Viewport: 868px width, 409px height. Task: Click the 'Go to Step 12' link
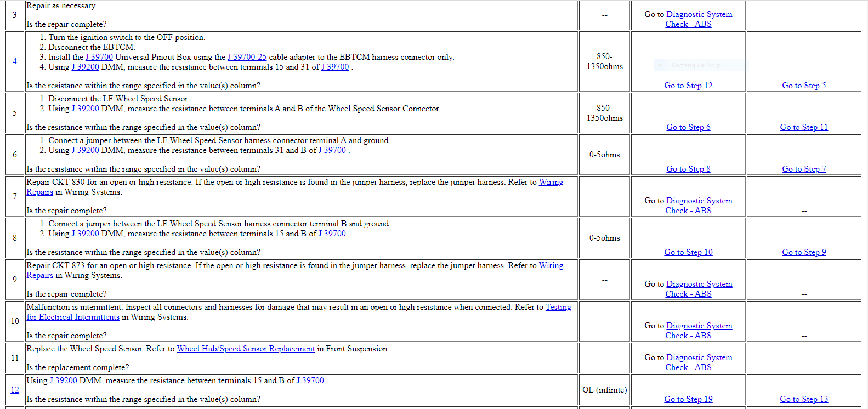click(x=688, y=86)
